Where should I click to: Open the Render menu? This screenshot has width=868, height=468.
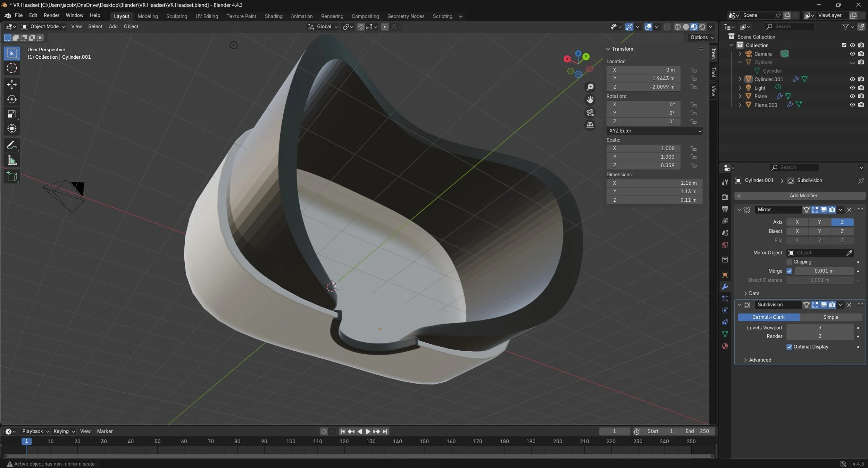point(51,15)
